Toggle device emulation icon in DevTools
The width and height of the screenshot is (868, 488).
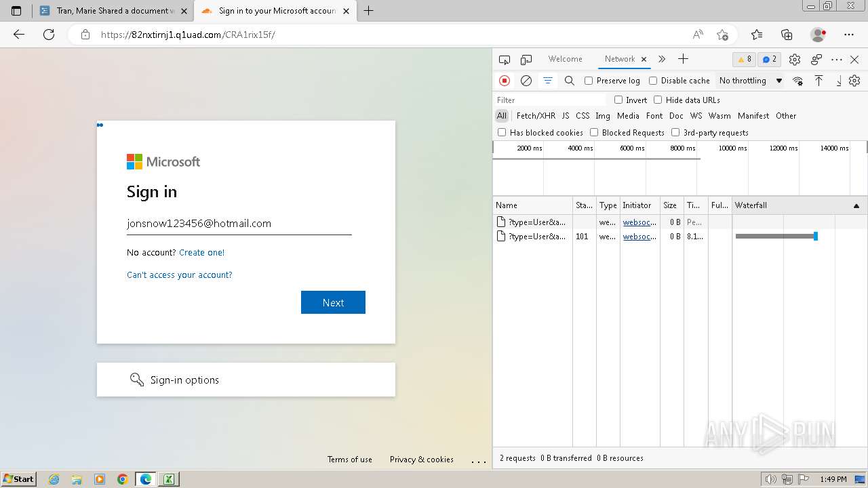point(526,60)
